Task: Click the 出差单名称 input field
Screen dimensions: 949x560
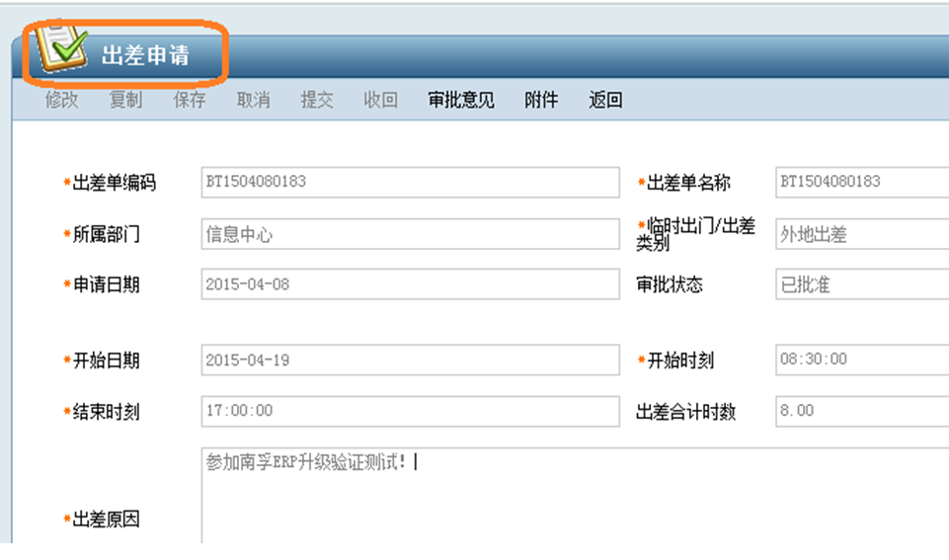Action: pyautogui.click(x=861, y=183)
